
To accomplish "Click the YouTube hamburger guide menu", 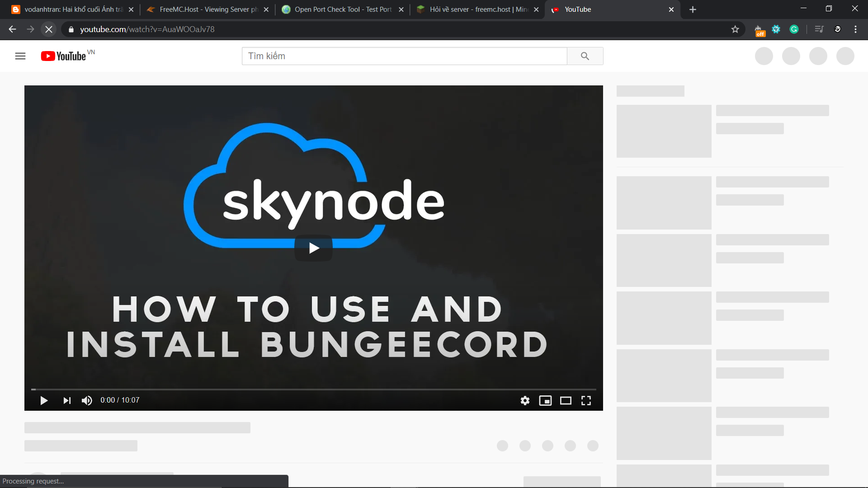I will tap(20, 56).
